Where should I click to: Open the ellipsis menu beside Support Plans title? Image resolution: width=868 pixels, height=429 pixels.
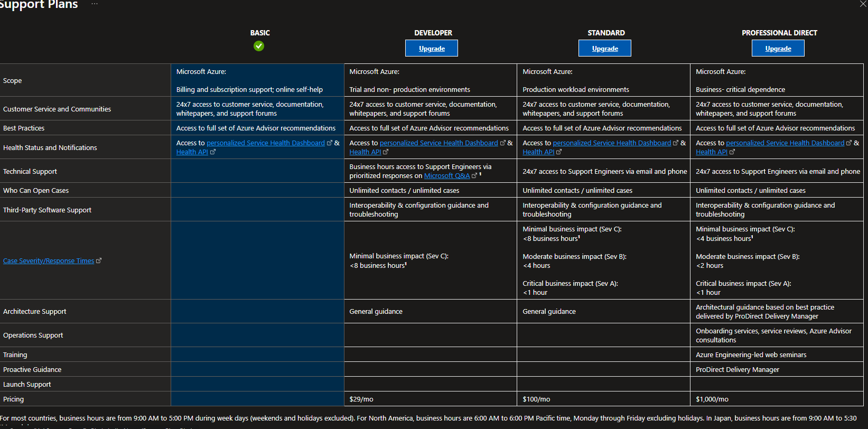(95, 4)
